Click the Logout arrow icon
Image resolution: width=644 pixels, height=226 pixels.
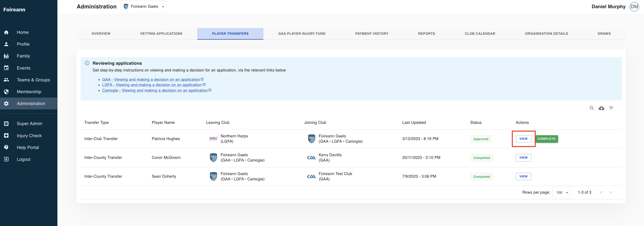tap(6, 159)
